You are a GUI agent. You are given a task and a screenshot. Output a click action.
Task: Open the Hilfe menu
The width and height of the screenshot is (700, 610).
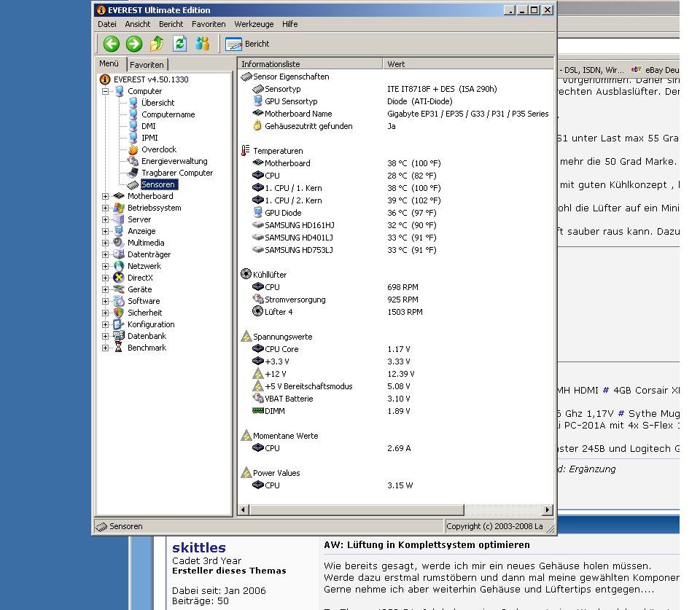pos(289,24)
